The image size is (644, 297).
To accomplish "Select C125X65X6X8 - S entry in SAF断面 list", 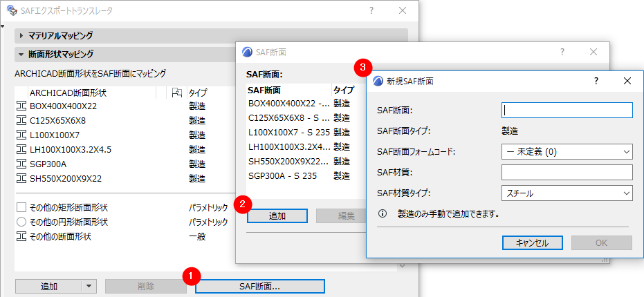I will click(306, 118).
